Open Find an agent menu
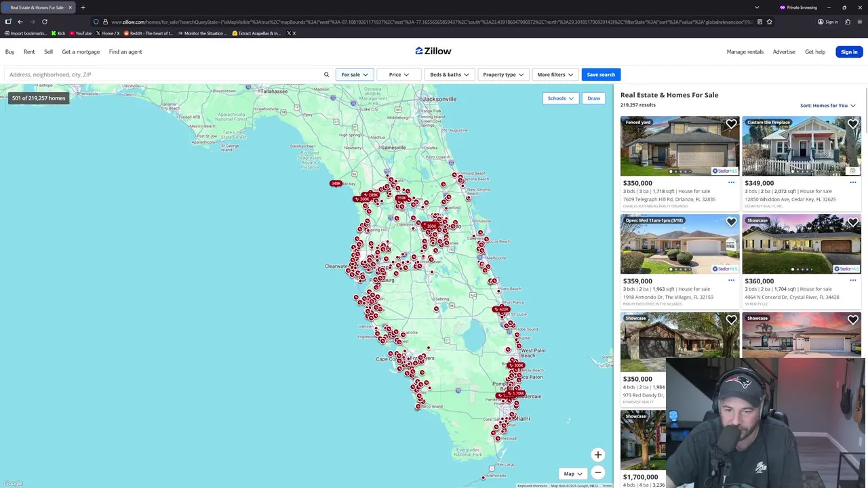868x488 pixels. click(125, 52)
